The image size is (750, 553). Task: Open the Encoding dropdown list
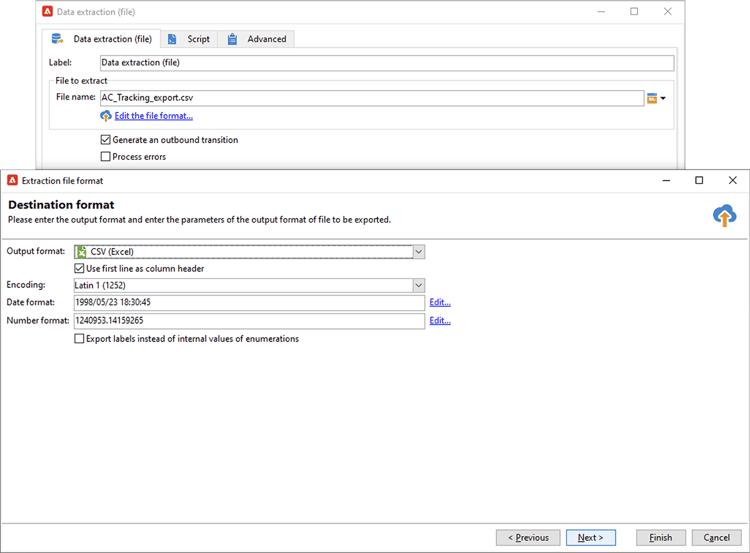419,286
